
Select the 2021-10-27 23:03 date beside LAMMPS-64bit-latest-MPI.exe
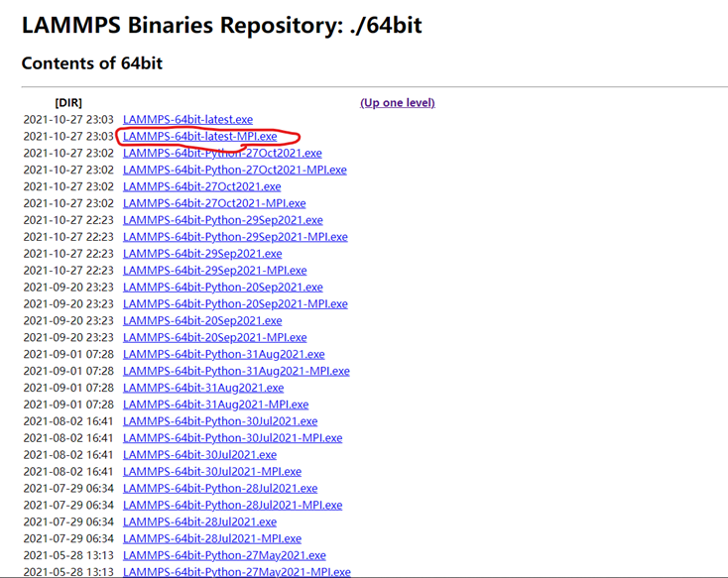[x=68, y=136]
